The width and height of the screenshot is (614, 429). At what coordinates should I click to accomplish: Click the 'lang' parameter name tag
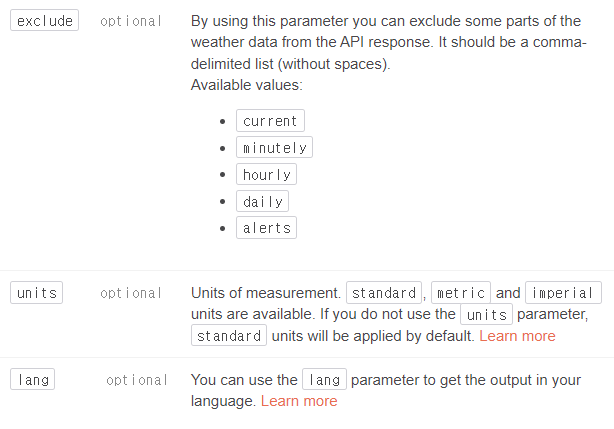click(x=33, y=380)
